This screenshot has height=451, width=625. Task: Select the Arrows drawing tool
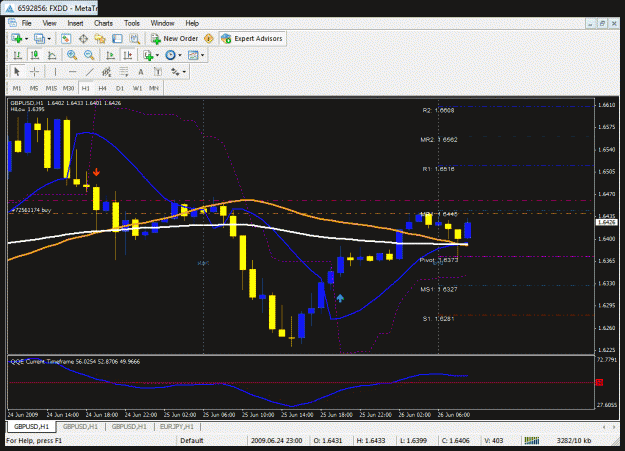pyautogui.click(x=175, y=72)
